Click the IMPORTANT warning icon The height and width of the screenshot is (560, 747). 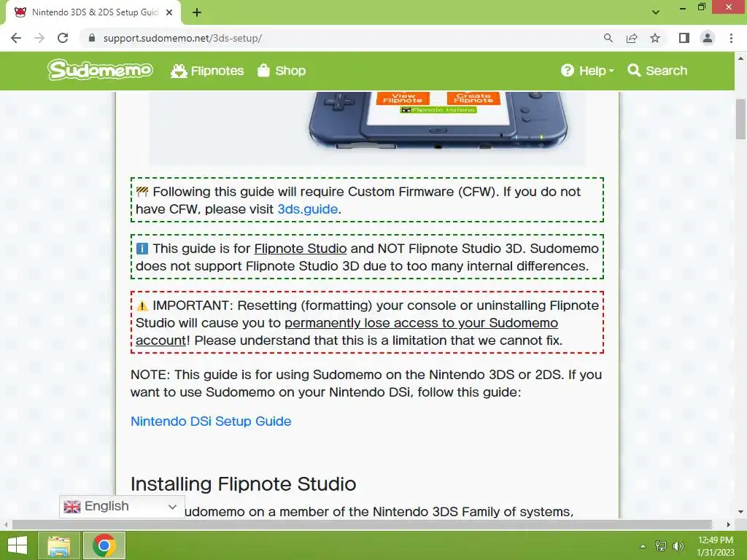pos(142,306)
